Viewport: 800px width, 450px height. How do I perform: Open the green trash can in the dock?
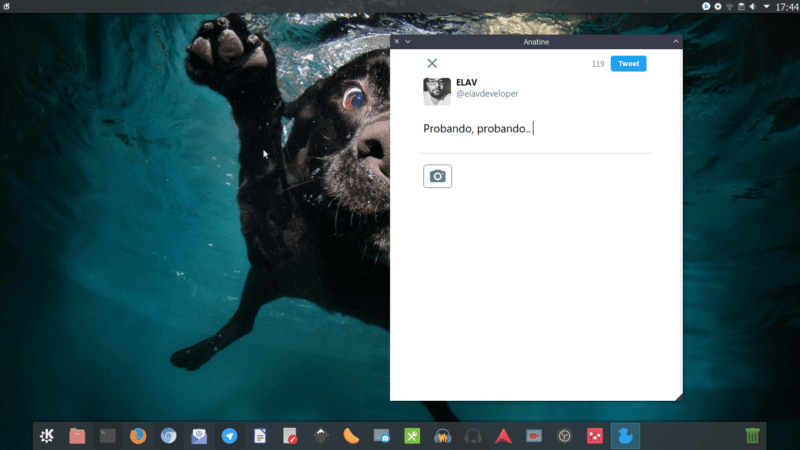752,436
